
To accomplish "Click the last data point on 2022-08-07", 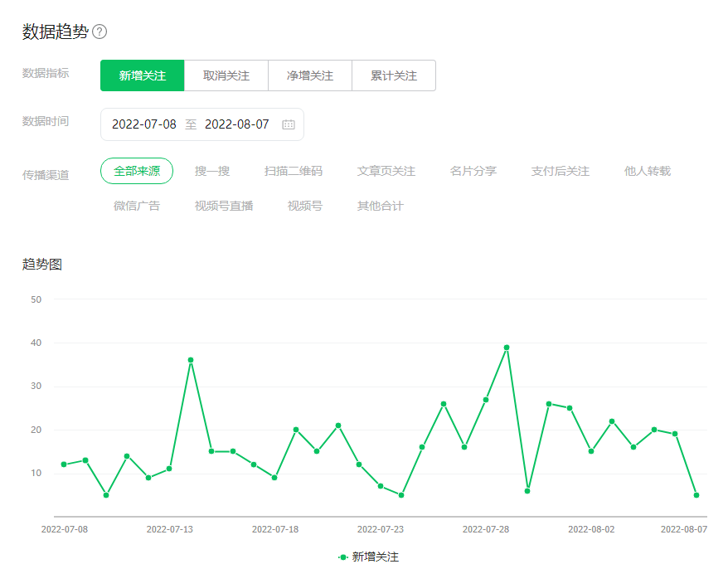I will tap(696, 495).
